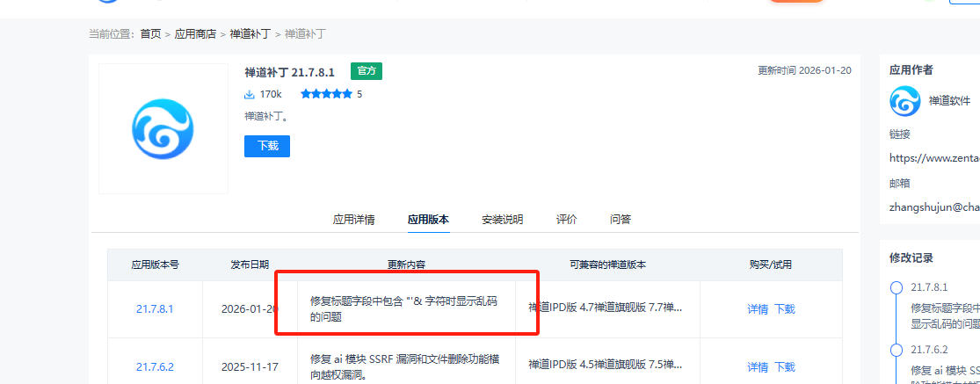Click the 21.7.8.1 timeline marker circle
This screenshot has height=384, width=980.
tap(897, 287)
